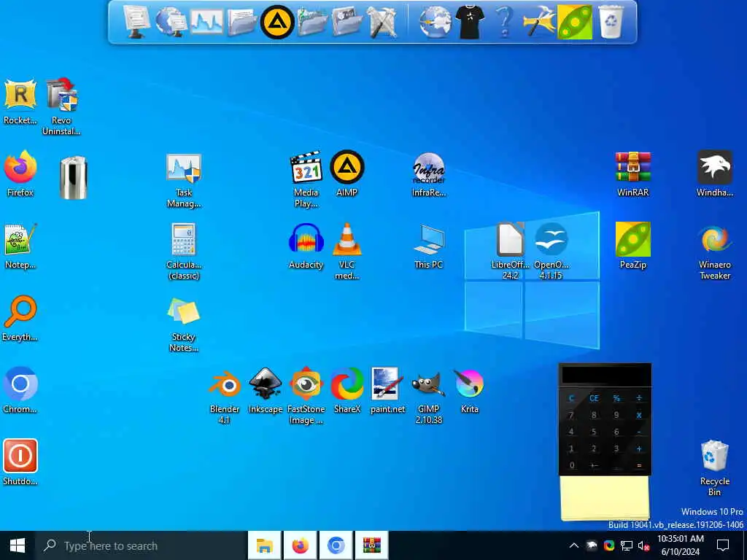The width and height of the screenshot is (747, 560).
Task: Open pictures folder icon in dock
Action: 347,22
